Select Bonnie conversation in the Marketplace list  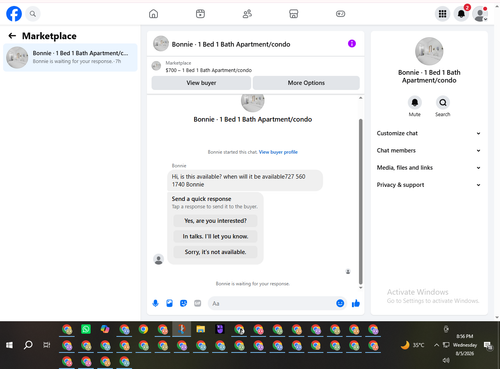tap(70, 57)
